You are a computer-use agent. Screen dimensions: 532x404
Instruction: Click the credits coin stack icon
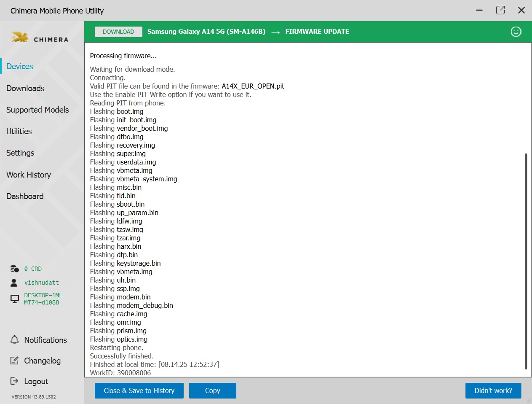click(15, 269)
